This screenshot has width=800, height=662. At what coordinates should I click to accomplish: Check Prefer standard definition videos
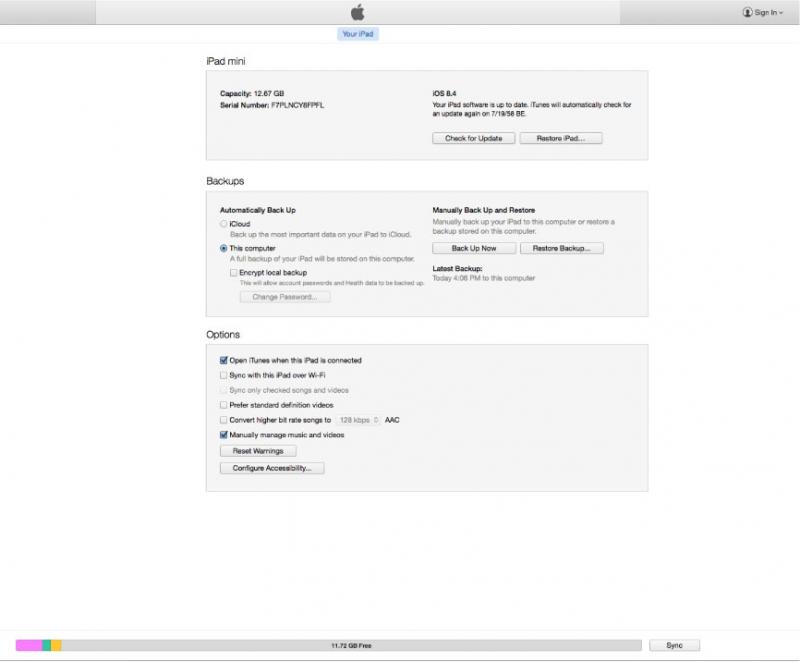click(x=223, y=405)
